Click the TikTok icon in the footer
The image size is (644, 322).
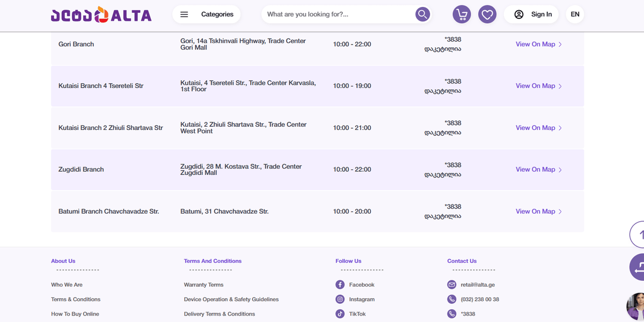pos(340,314)
